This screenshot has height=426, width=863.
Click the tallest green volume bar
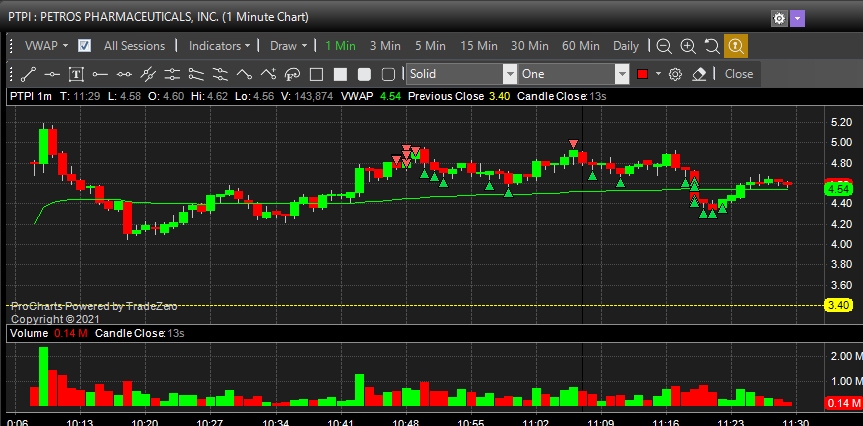pos(43,376)
